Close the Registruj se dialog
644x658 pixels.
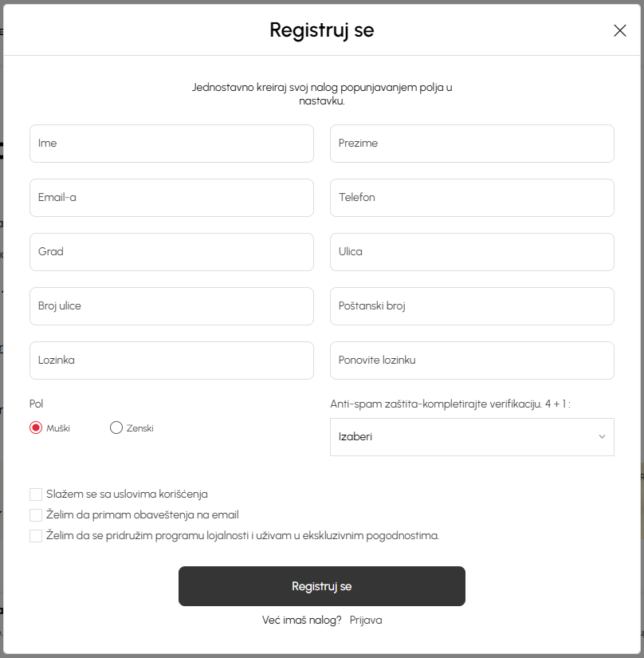tap(619, 30)
